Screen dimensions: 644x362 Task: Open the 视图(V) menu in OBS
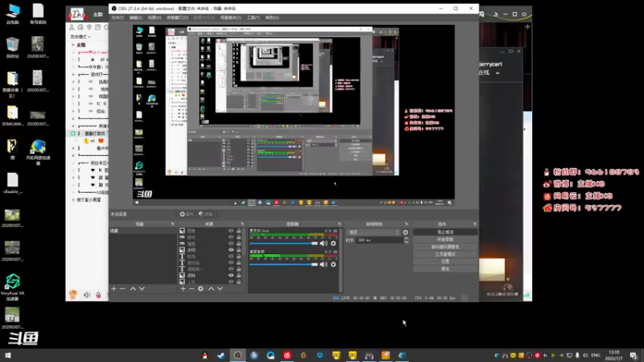pos(155,18)
